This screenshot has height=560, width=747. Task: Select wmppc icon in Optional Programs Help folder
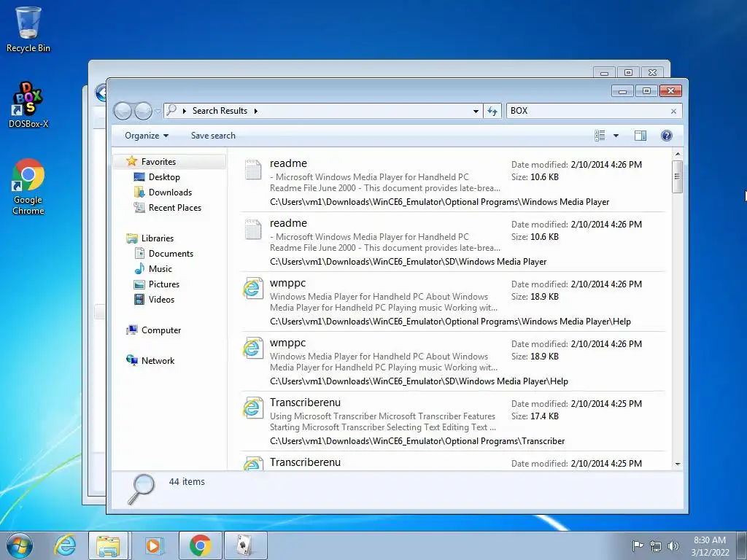253,289
